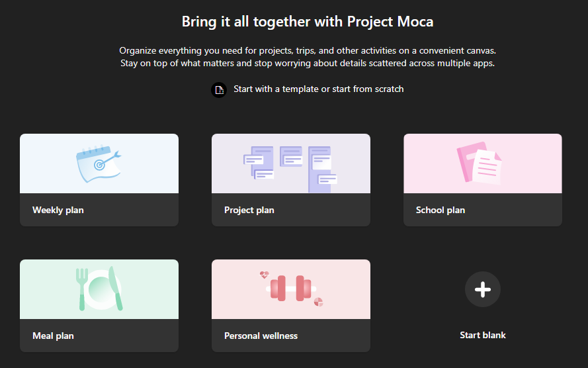Select the Project plan label

point(249,210)
